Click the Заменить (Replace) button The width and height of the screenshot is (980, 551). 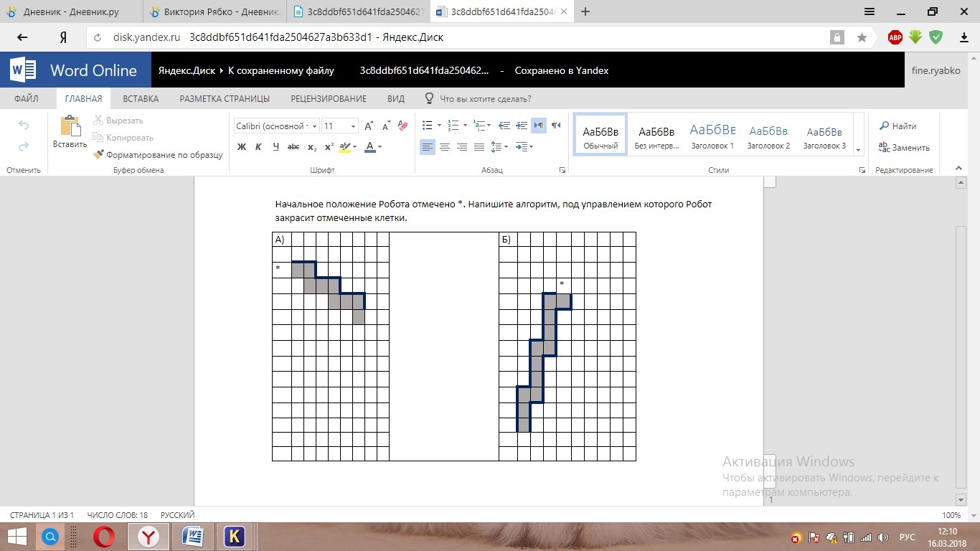904,147
